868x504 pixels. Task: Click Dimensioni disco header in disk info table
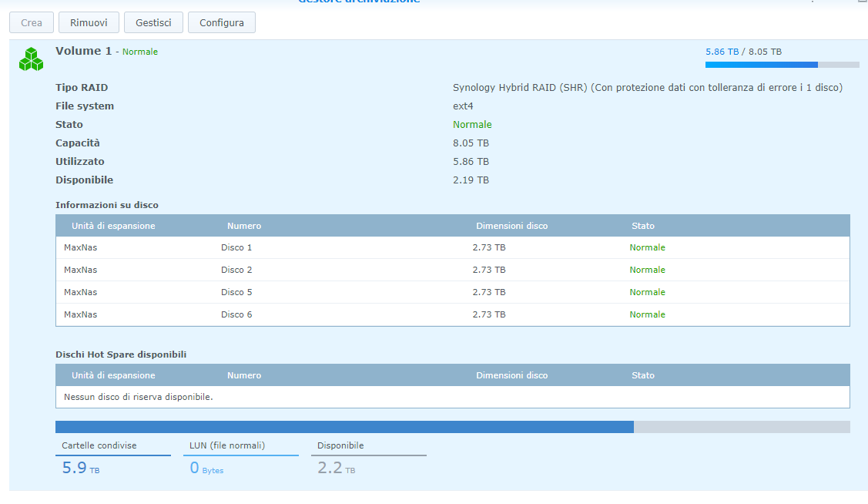tap(511, 226)
